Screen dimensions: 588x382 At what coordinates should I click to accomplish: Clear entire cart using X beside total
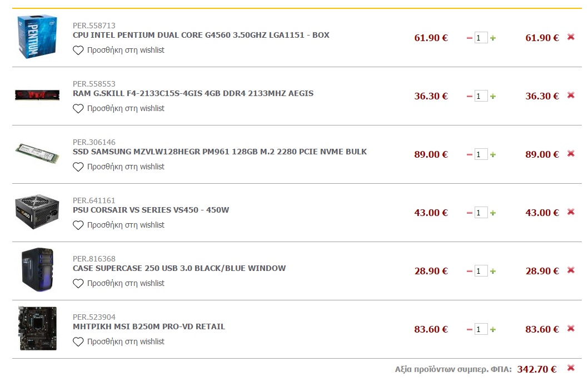(x=571, y=368)
